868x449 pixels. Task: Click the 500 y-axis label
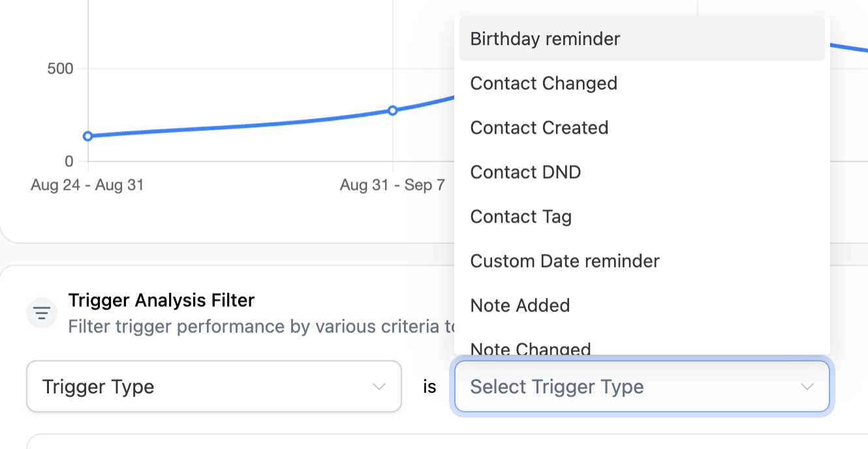click(x=60, y=69)
